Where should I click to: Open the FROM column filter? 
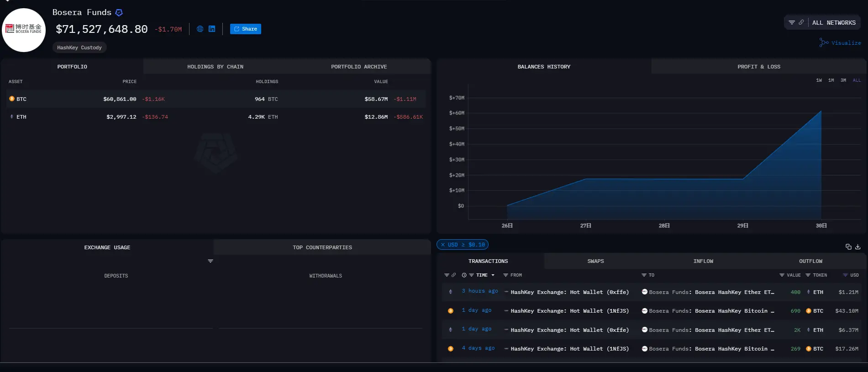pos(505,275)
